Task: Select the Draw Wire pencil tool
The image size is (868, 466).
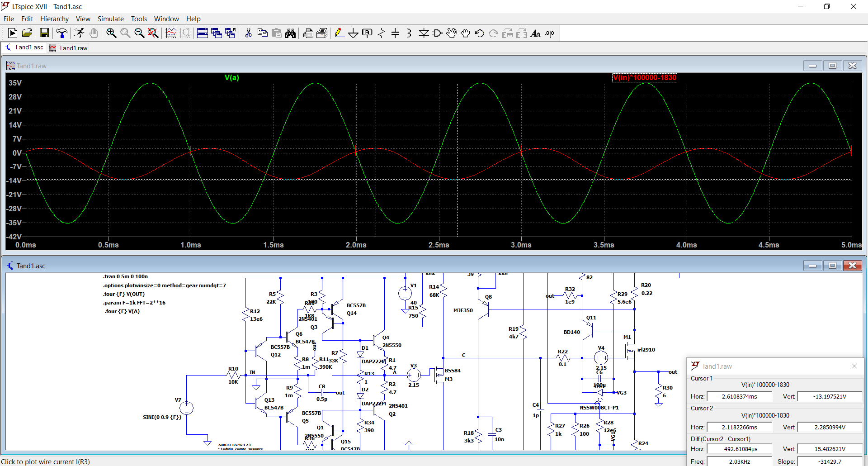Action: tap(340, 33)
